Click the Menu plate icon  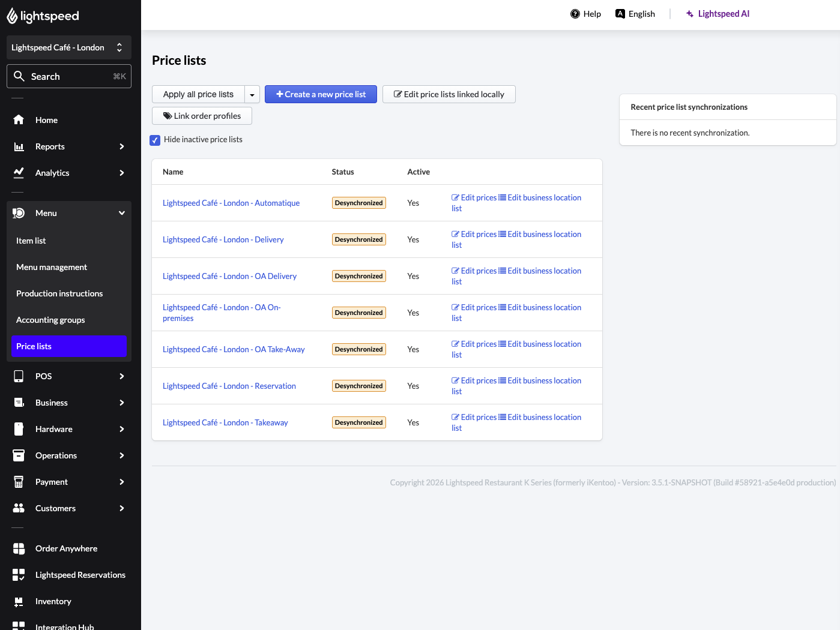[19, 213]
